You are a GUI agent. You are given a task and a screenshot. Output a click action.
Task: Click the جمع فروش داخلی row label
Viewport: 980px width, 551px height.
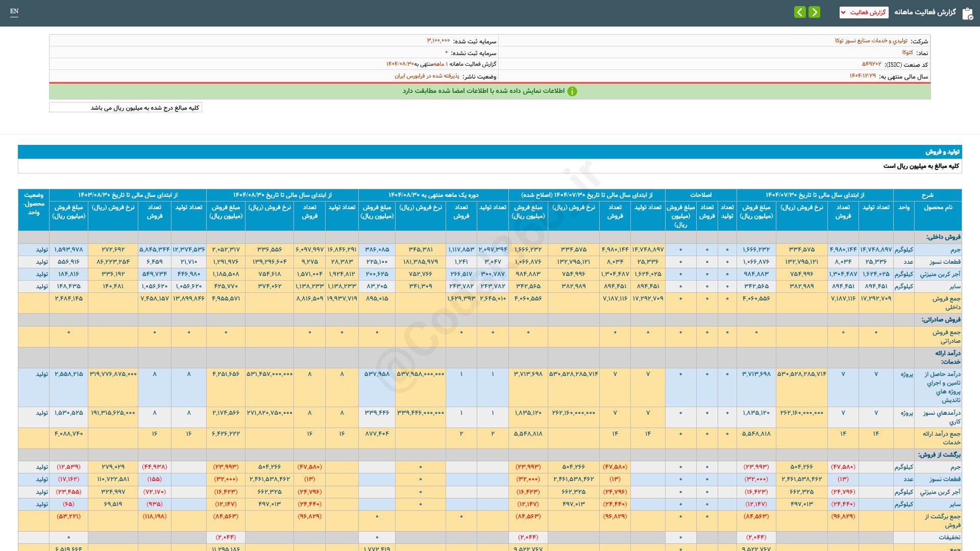pos(946,303)
